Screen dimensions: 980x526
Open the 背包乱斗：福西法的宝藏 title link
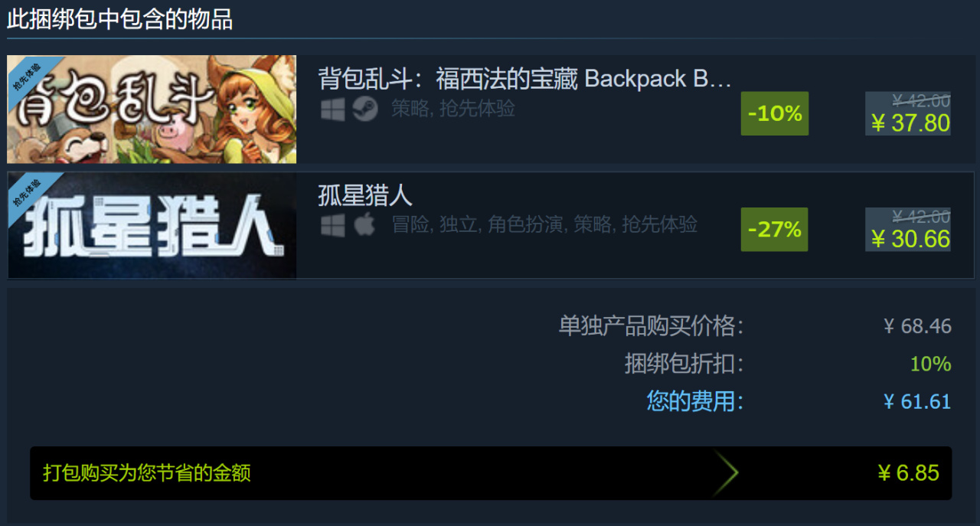pos(525,79)
